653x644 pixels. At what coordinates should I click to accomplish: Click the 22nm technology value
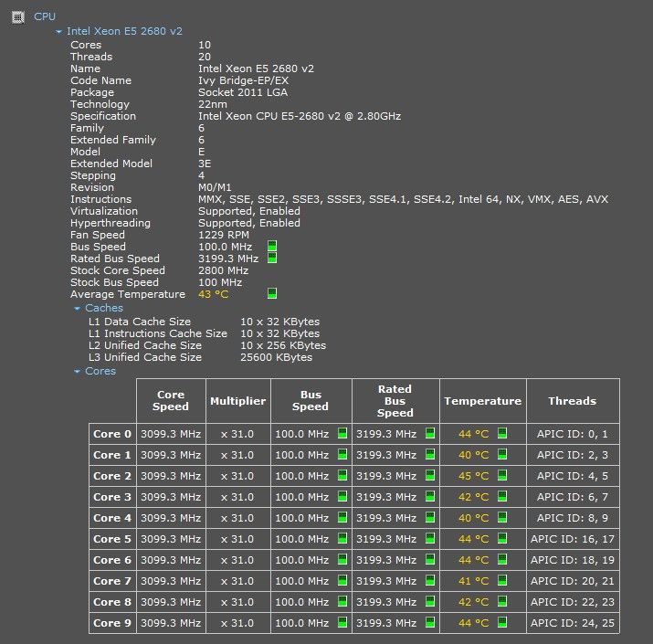[x=213, y=104]
